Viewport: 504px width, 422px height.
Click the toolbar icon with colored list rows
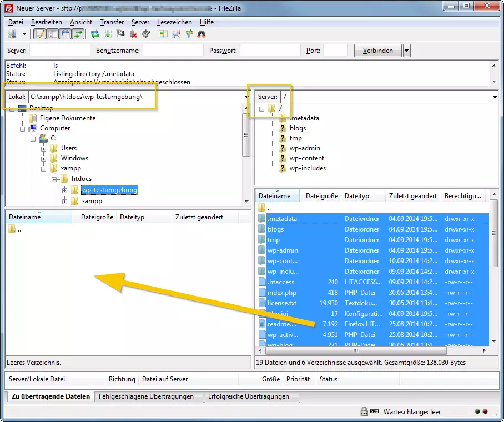pyautogui.click(x=163, y=34)
